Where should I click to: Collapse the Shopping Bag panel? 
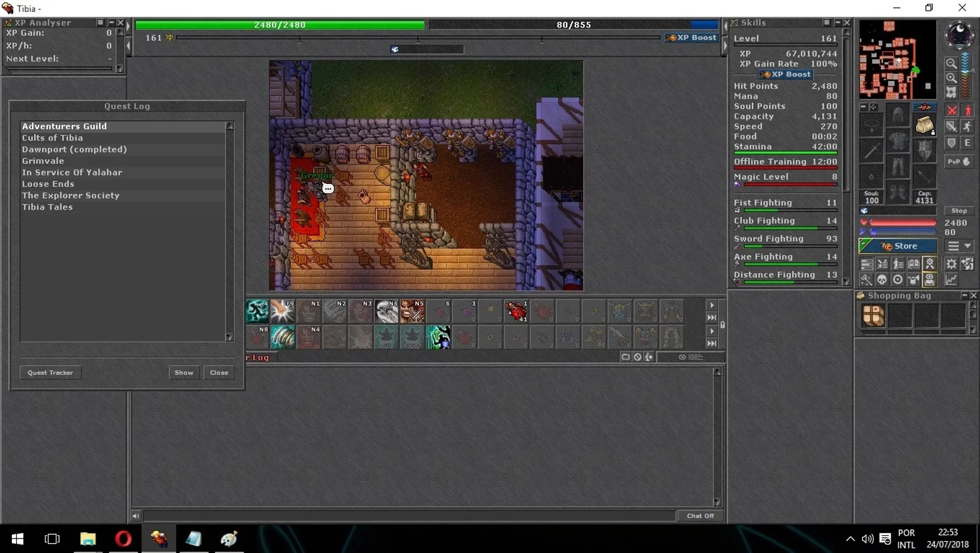click(x=964, y=296)
